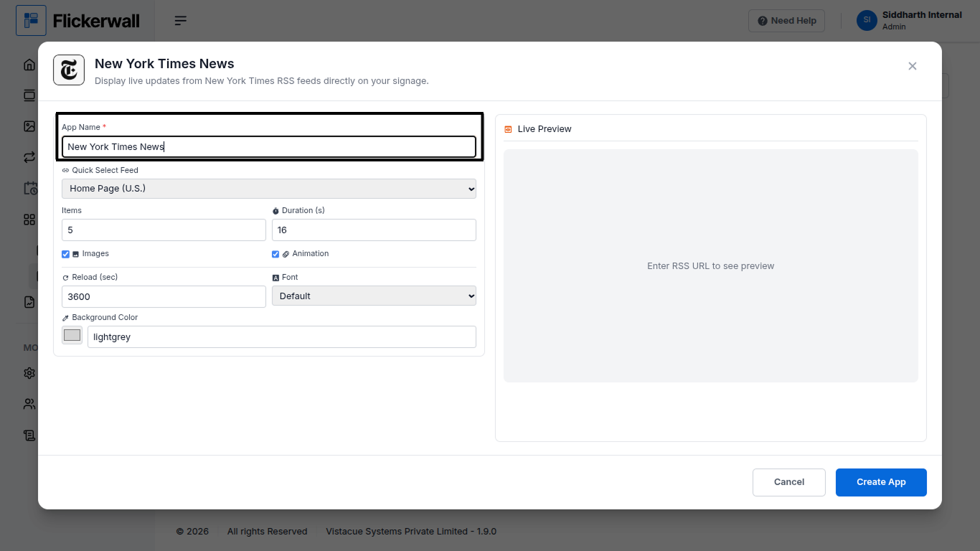980x551 pixels.
Task: Click the App Name text field
Action: pyautogui.click(x=269, y=146)
